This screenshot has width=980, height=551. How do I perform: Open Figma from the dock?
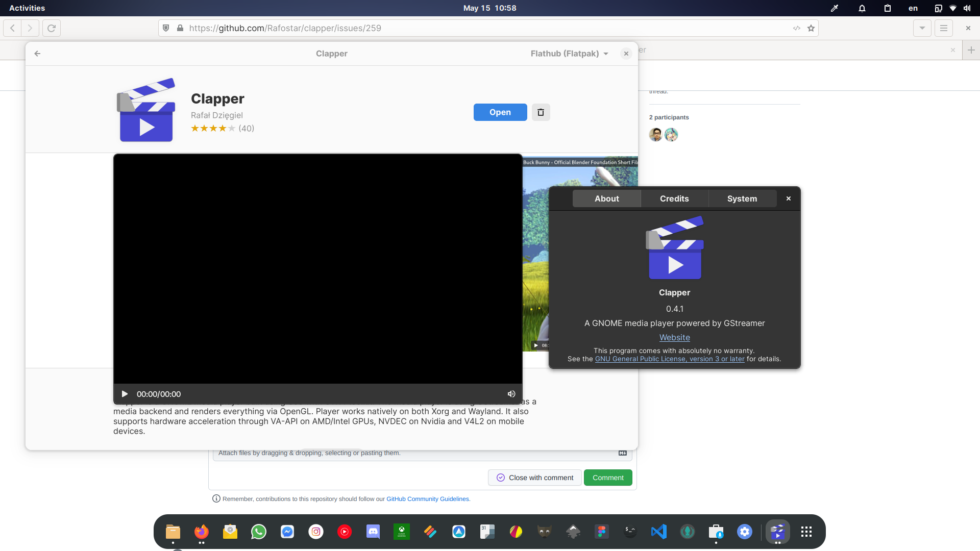tap(602, 532)
